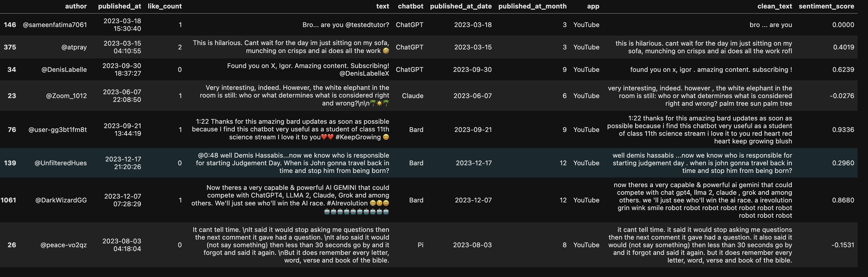Click author @Zoom_1012

[x=66, y=96]
